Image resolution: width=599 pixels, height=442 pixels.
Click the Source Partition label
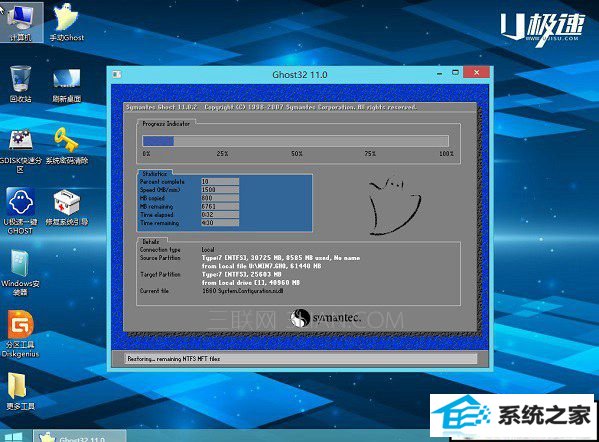pyautogui.click(x=160, y=258)
